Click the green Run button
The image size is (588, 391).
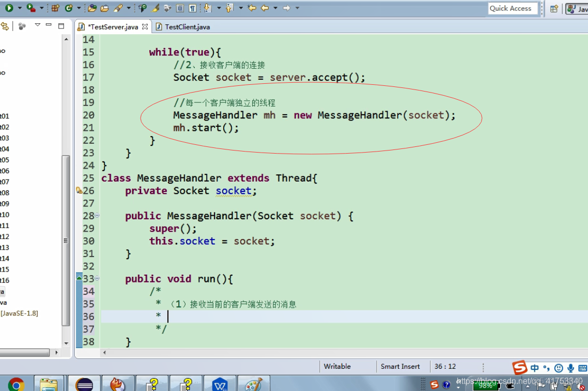point(9,8)
